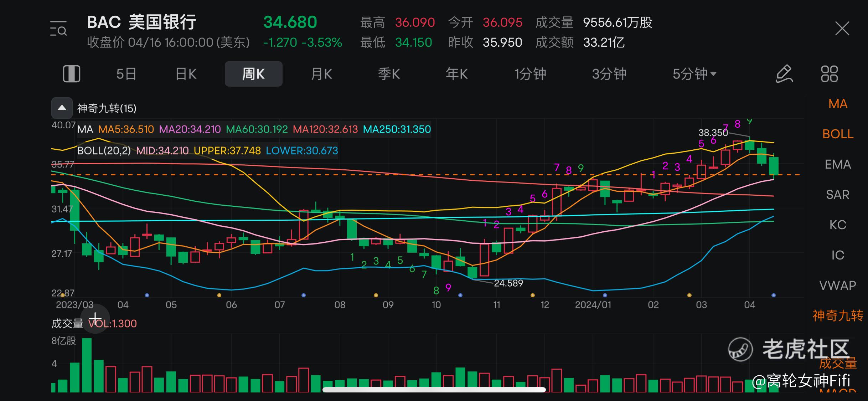This screenshot has width=868, height=401.
Task: Tap the crosshair plus icon near 成交量
Action: tap(95, 319)
